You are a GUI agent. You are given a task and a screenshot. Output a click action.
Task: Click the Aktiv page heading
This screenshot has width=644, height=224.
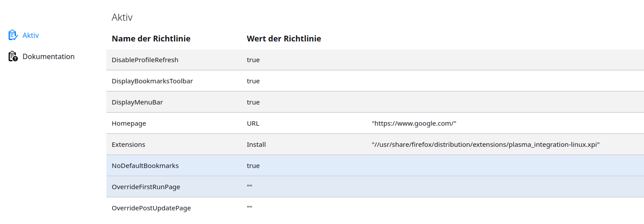click(122, 18)
